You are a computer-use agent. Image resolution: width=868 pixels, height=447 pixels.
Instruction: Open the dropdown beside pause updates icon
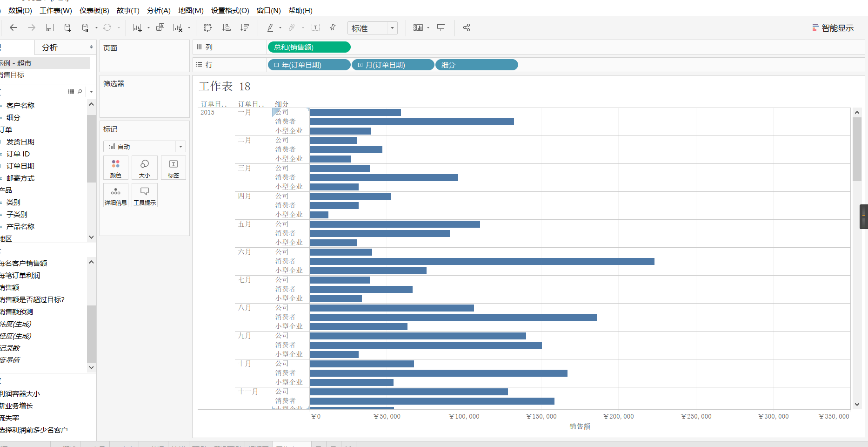(x=96, y=28)
